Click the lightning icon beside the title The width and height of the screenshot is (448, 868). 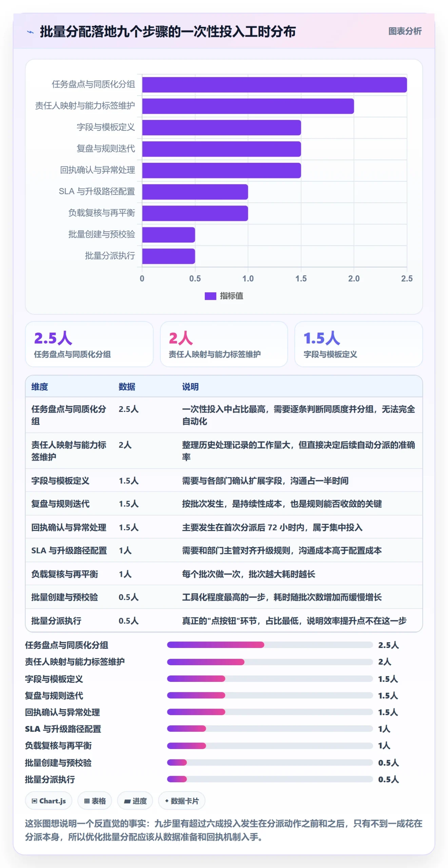[x=31, y=32]
